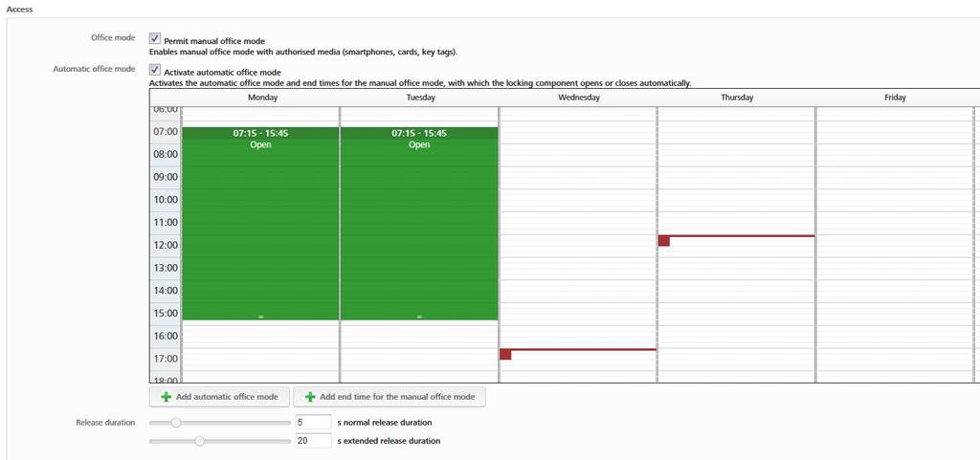Viewport: 980px width, 460px height.
Task: Toggle Activate automatic office mode checkbox
Action: pyautogui.click(x=155, y=70)
